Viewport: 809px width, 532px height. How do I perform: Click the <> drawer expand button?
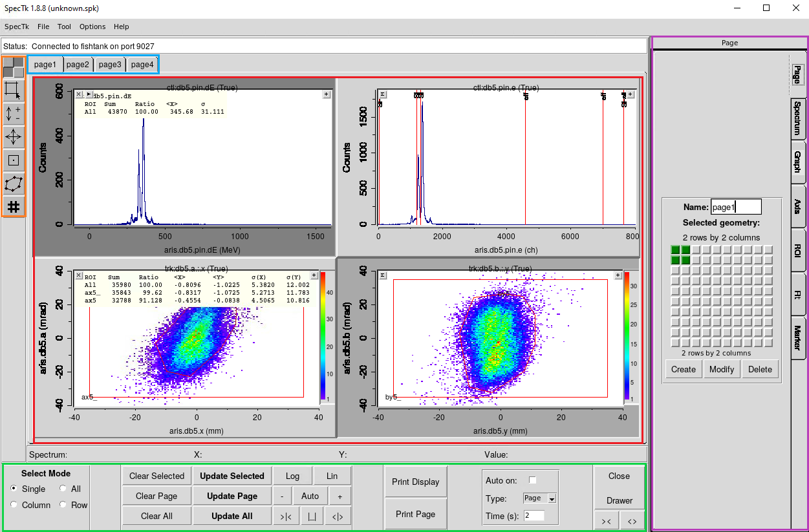(x=632, y=520)
